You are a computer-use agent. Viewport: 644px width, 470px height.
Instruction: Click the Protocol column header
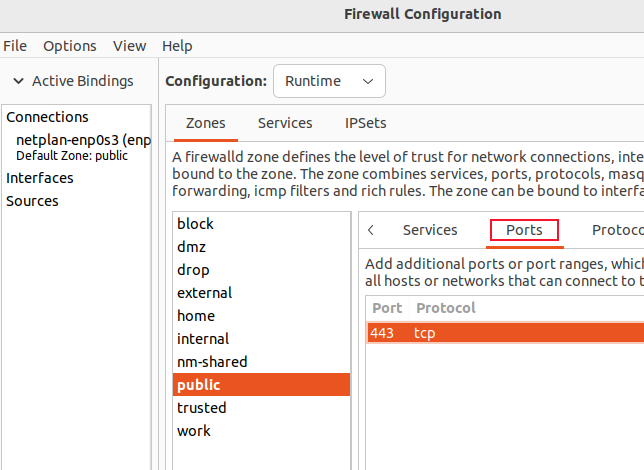pos(446,308)
